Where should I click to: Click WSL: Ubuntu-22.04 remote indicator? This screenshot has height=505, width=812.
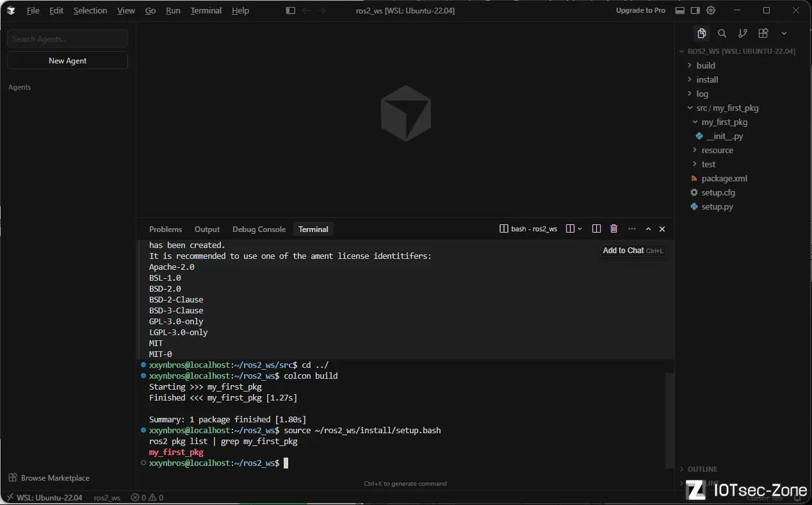(x=45, y=498)
